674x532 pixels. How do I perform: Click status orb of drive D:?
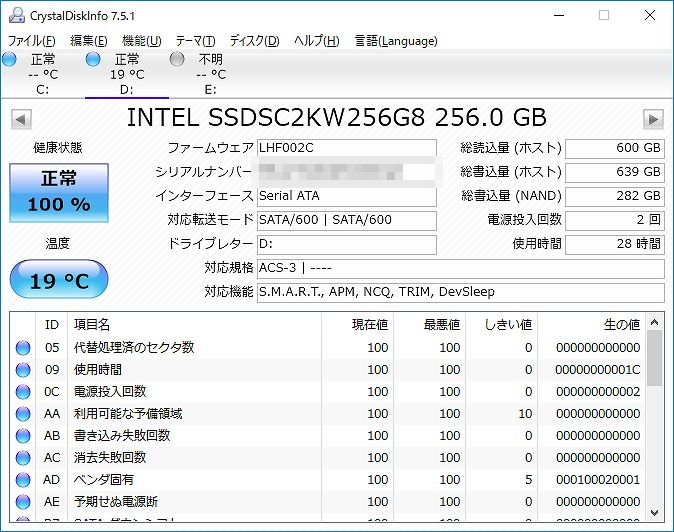[x=93, y=59]
